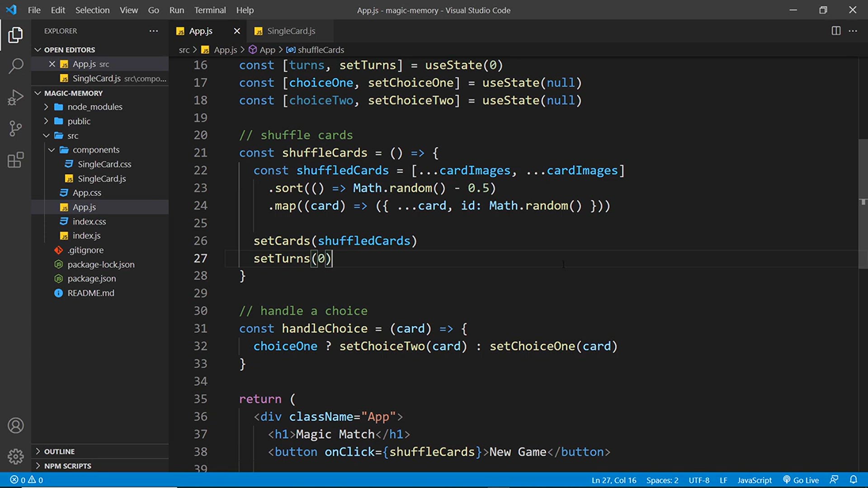Expand the Outline section

pyautogui.click(x=100, y=451)
